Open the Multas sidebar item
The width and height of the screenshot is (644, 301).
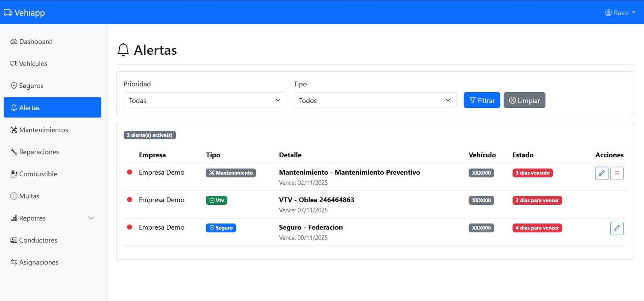[29, 196]
